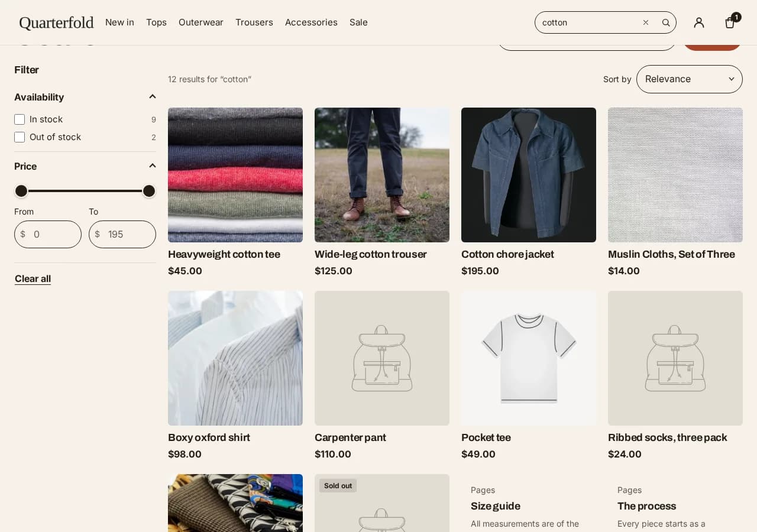
Task: Open Boxy oxford shirt image
Action: click(x=235, y=358)
